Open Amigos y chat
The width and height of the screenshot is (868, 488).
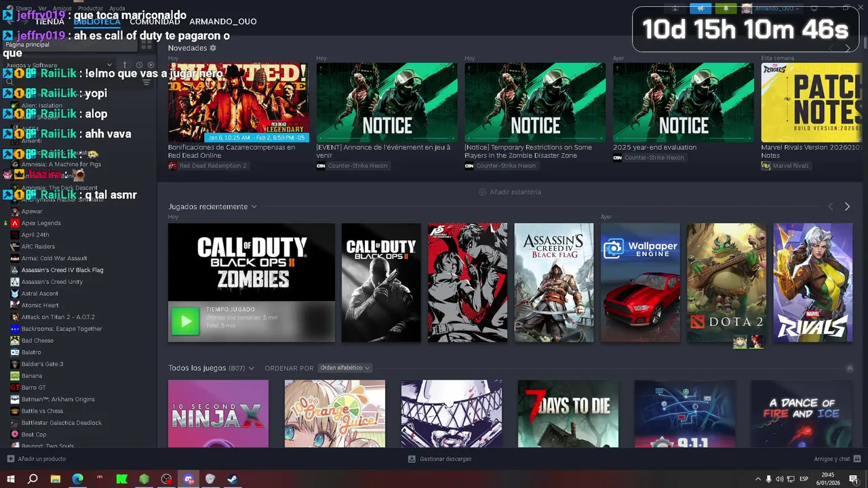[837, 459]
